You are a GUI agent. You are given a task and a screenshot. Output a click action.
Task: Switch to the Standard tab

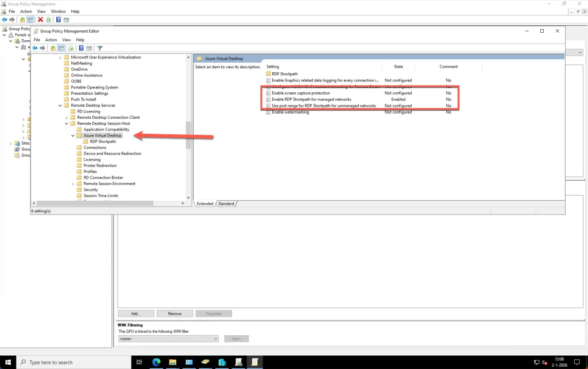tap(226, 204)
